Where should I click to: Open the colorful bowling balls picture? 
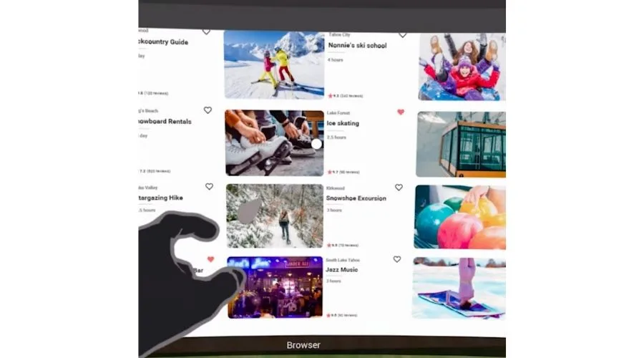pyautogui.click(x=459, y=217)
